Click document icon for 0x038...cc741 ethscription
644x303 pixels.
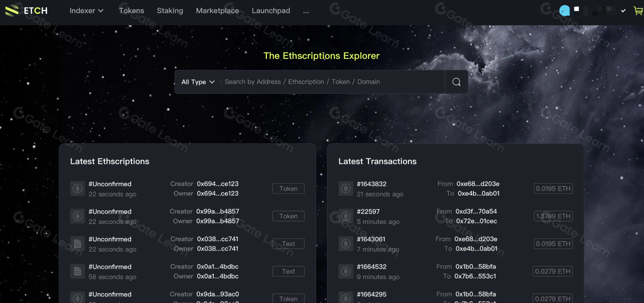[x=77, y=244]
